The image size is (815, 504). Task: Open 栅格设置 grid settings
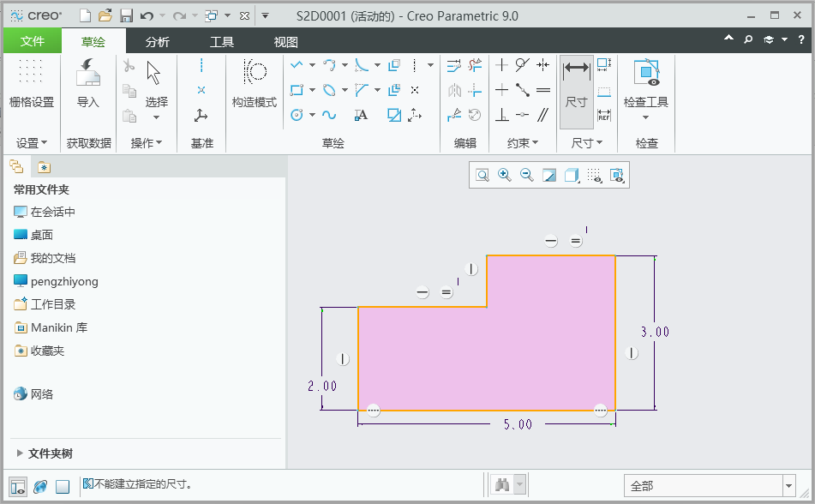click(x=32, y=83)
